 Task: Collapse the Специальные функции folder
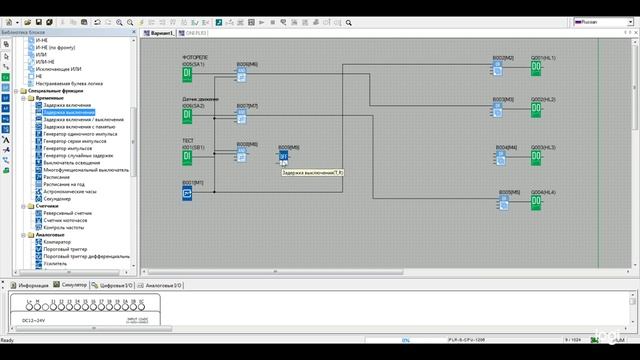click(16, 91)
